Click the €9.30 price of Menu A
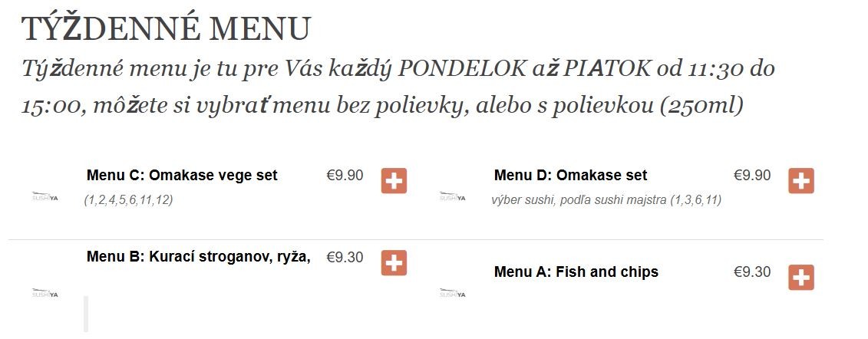 pyautogui.click(x=752, y=272)
